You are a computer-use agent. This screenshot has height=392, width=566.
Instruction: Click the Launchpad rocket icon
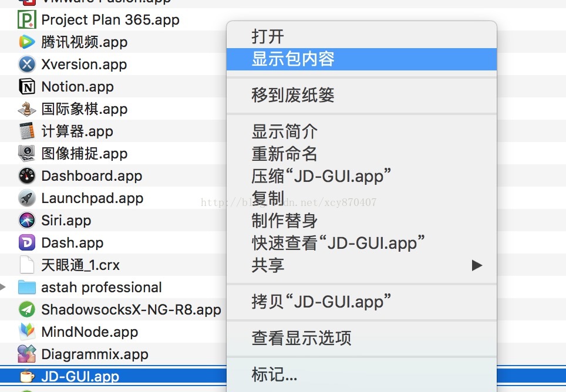(26, 198)
